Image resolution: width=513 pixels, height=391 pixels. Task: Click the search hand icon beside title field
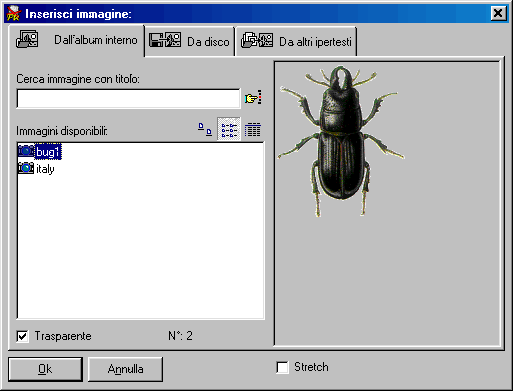[x=253, y=98]
